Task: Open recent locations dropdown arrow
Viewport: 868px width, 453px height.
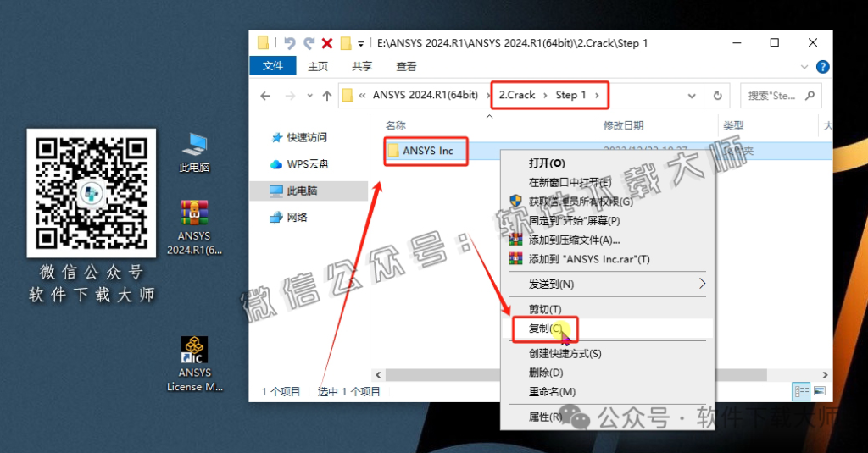Action: pos(309,96)
